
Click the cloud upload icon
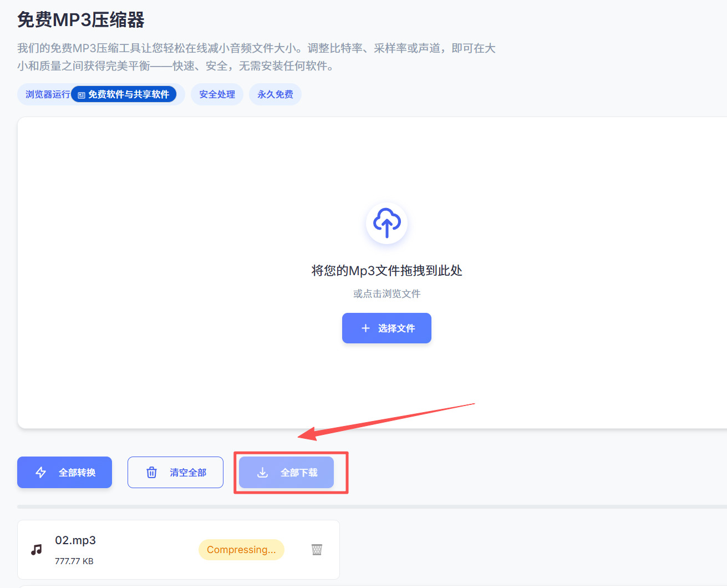coord(387,223)
